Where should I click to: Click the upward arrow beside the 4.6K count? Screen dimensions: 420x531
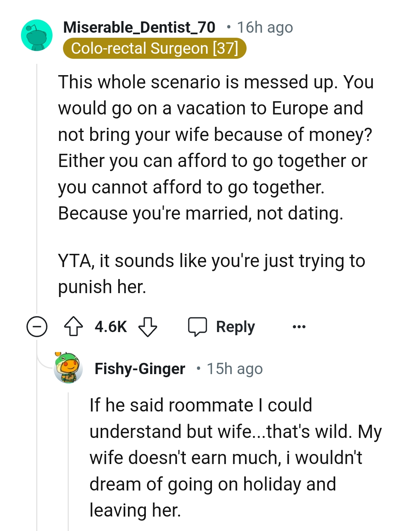(x=74, y=327)
